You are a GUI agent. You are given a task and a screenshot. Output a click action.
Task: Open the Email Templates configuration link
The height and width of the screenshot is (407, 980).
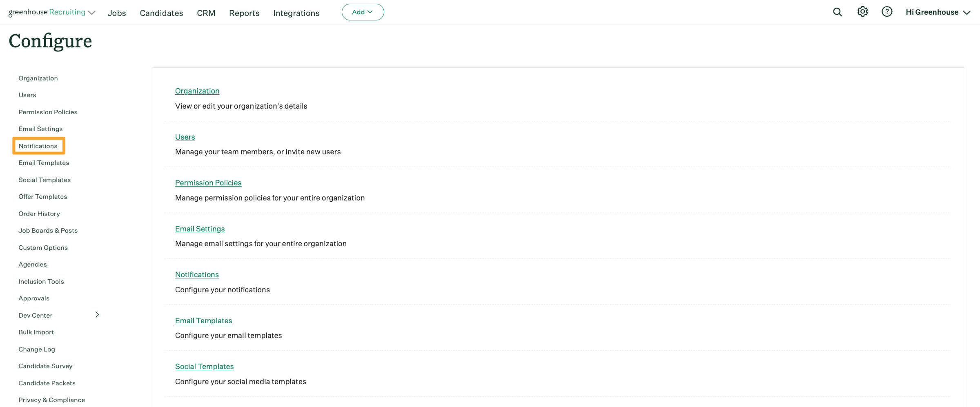coord(203,320)
